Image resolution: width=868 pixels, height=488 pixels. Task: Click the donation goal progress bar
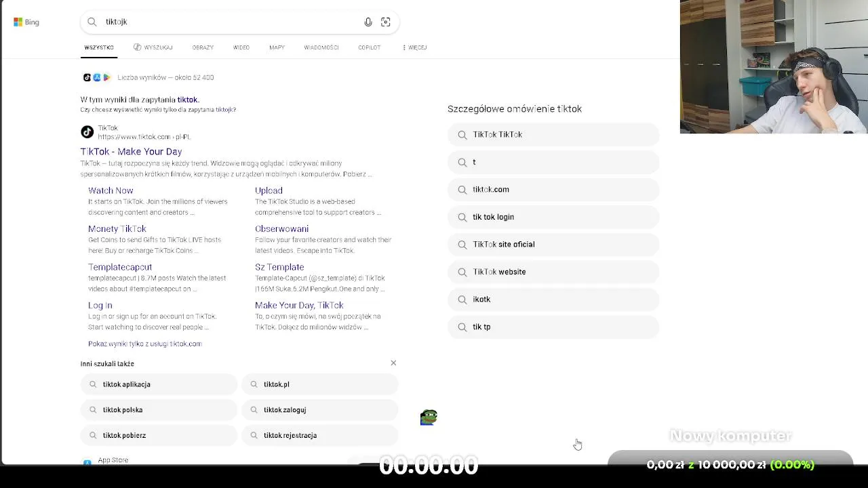click(x=730, y=464)
